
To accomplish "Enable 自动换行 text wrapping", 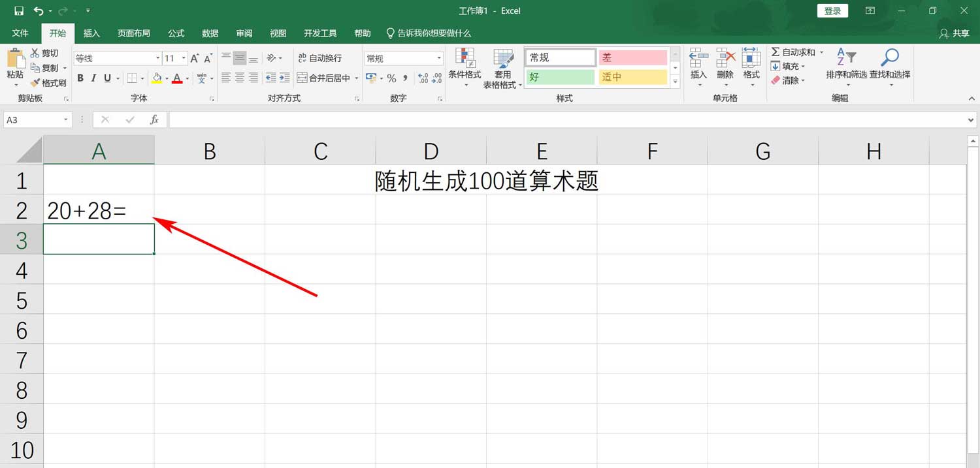I will [319, 57].
